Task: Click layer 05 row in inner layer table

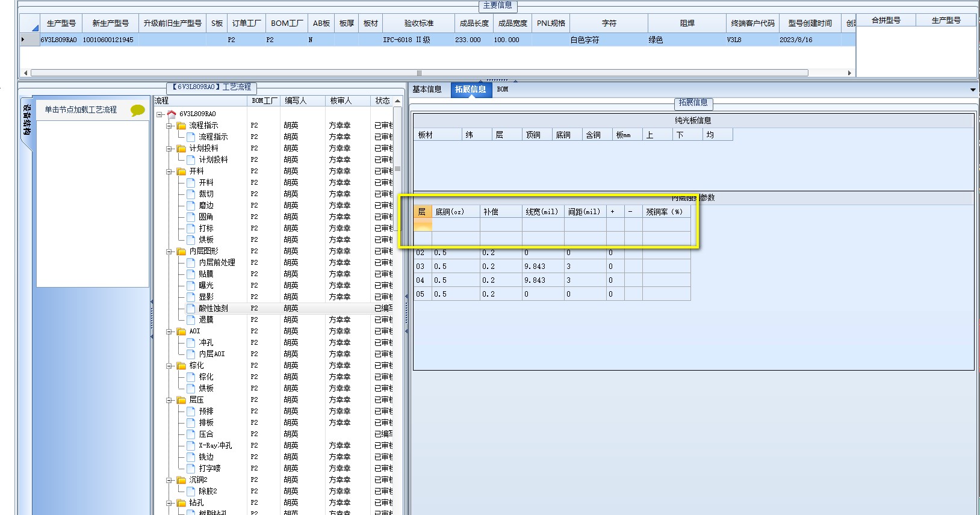Action: pyautogui.click(x=552, y=294)
